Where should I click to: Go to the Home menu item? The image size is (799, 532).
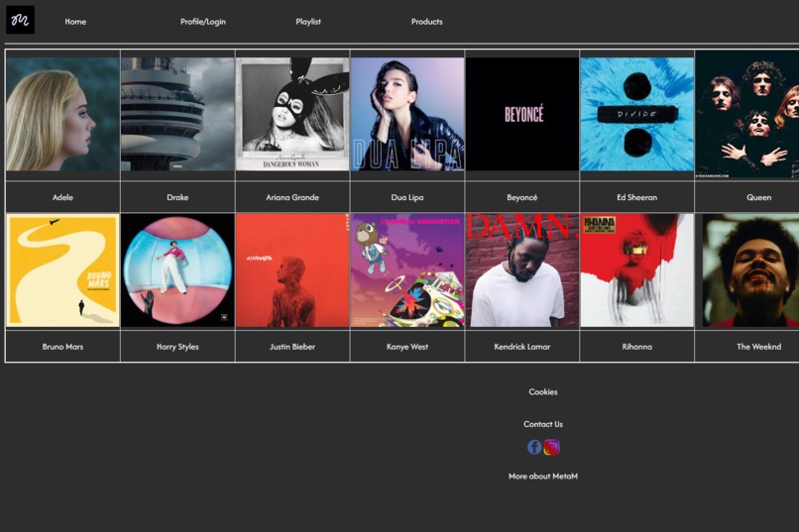pos(75,22)
